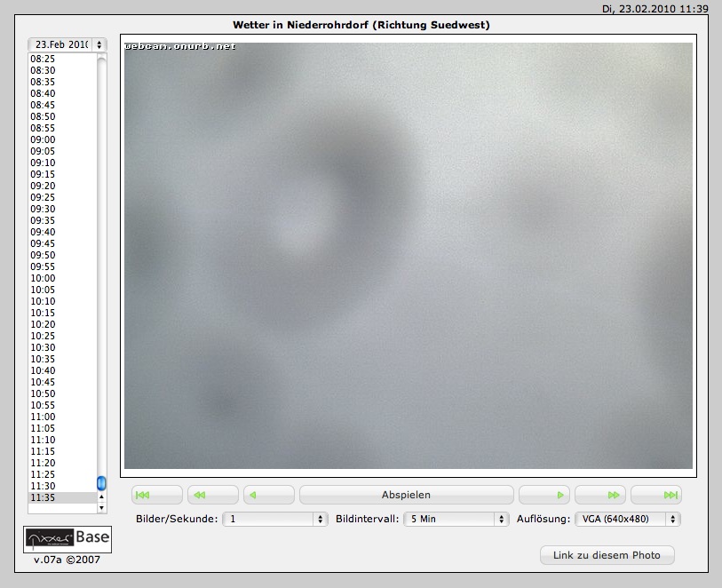Open the 23.Feb 2010 date dropdown
Viewport: 722px width, 588px height.
coord(67,44)
